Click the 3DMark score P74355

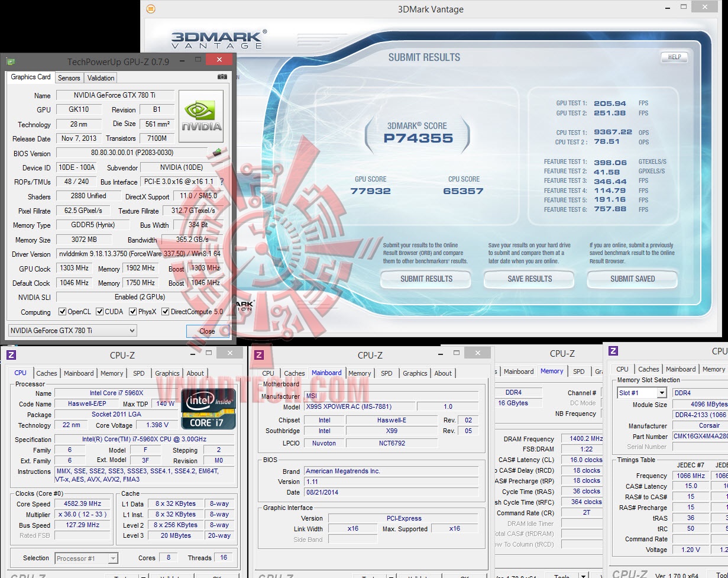point(418,138)
